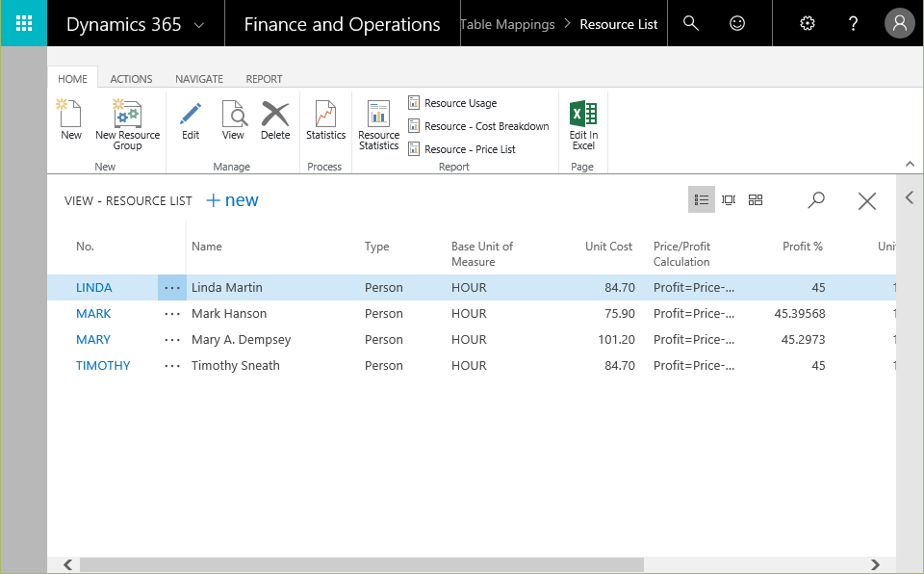Sort by the Profit % column header
This screenshot has height=574, width=924.
[803, 246]
